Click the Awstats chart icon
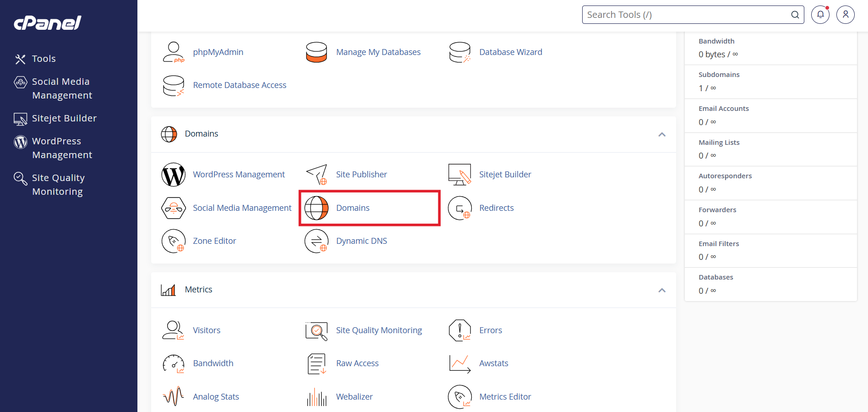Image resolution: width=868 pixels, height=412 pixels. 460,363
